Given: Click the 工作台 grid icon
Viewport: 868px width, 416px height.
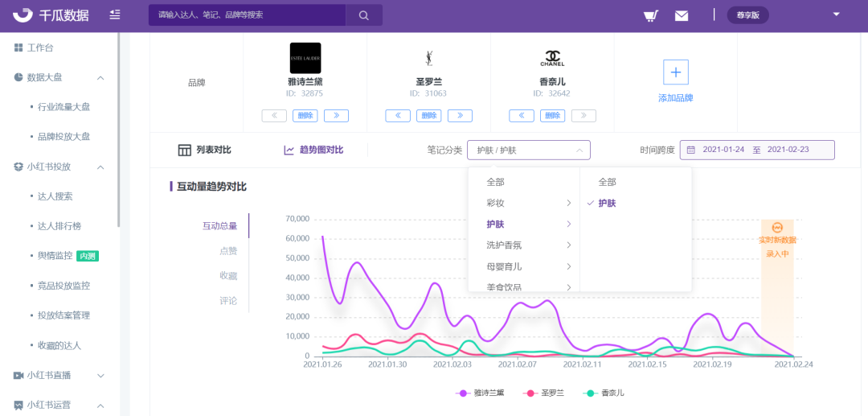Looking at the screenshot, I should click(x=18, y=47).
